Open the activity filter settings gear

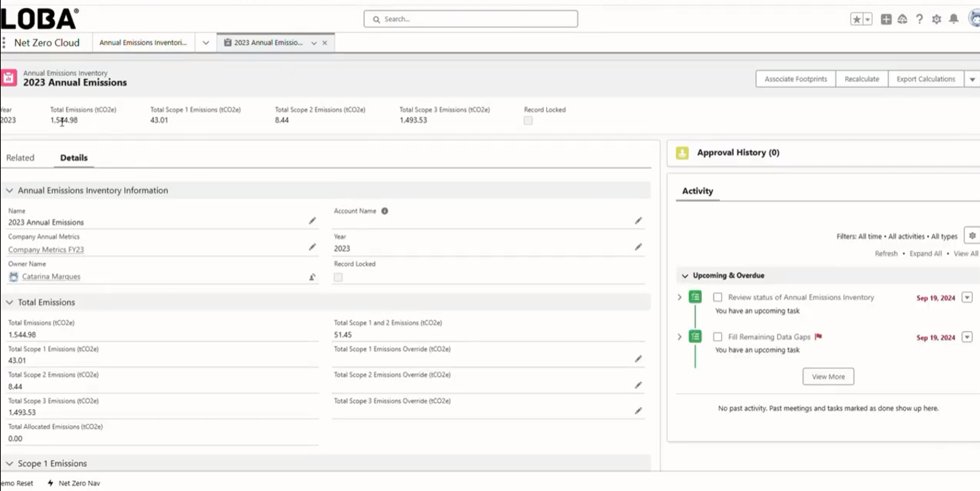point(972,236)
